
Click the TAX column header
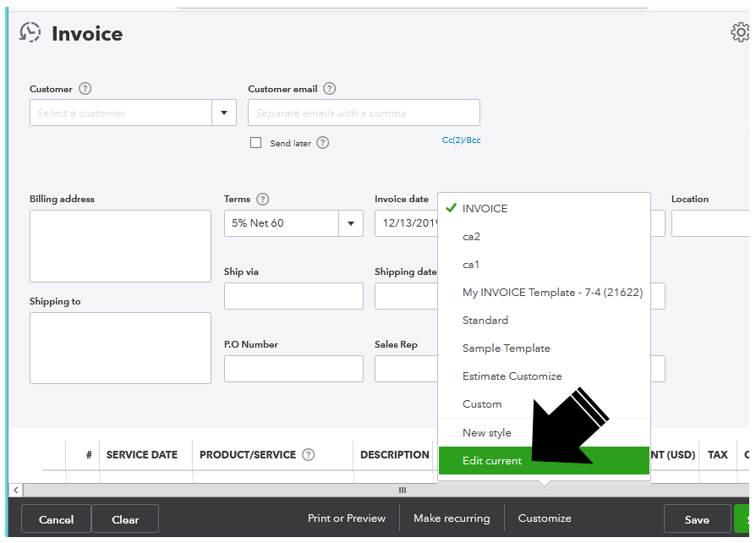(717, 455)
